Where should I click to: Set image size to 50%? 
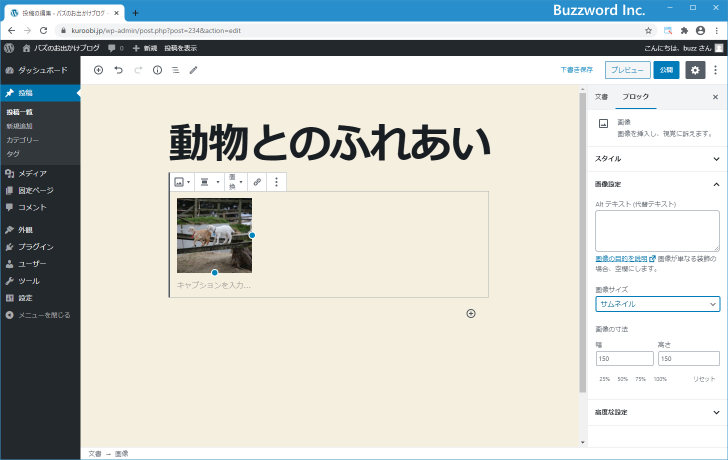(x=623, y=379)
